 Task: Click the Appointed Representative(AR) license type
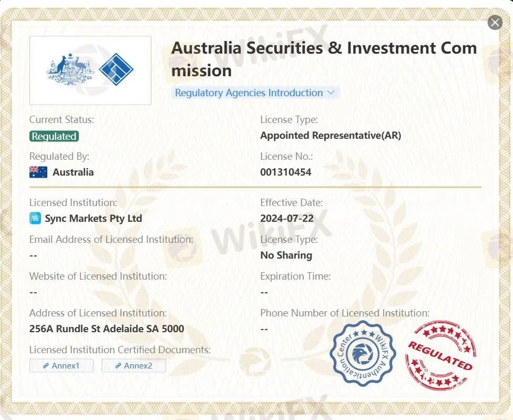click(x=331, y=135)
